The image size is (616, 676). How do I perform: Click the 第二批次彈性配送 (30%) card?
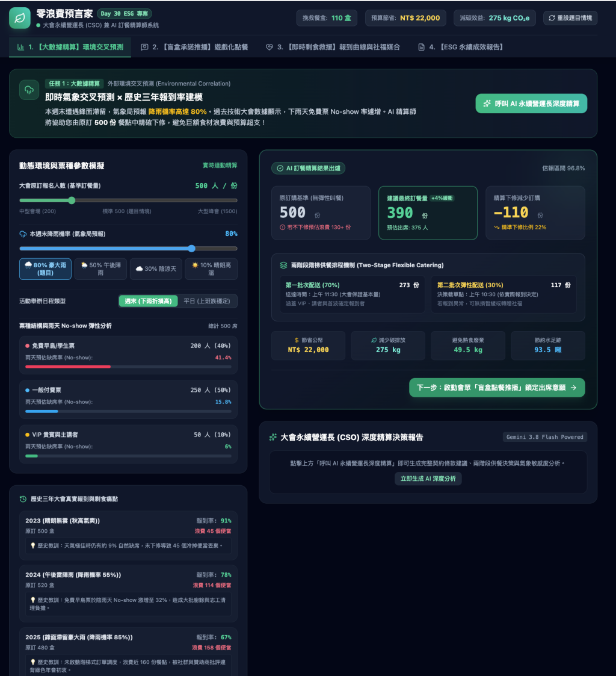coord(504,294)
